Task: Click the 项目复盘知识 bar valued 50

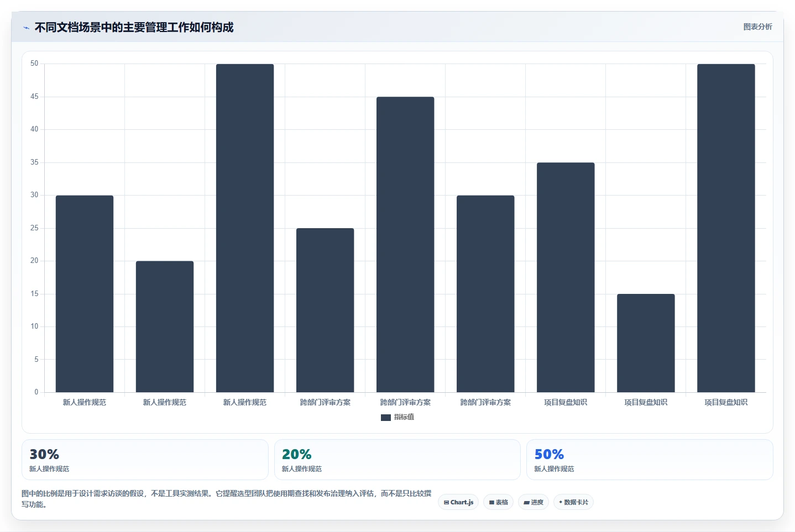Action: pos(726,228)
